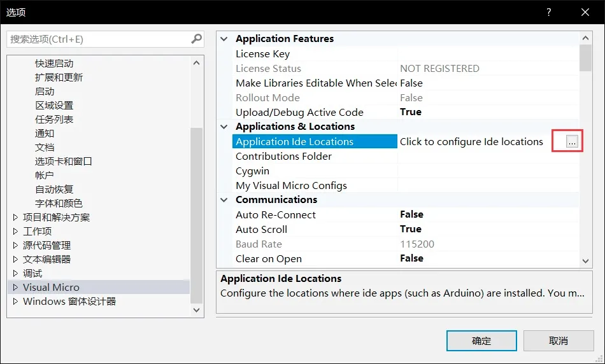
Task: Collapse the Application Features section
Action: pos(224,39)
